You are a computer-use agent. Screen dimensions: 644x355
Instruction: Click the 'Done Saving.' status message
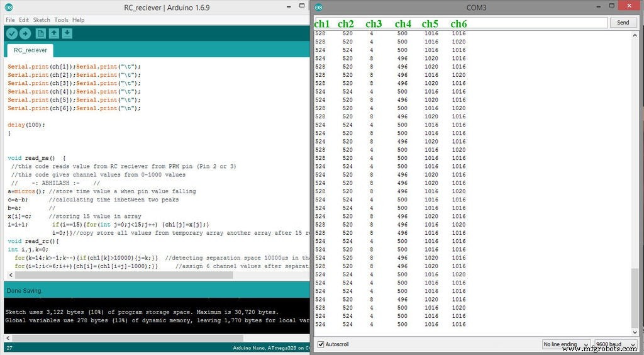(25, 291)
